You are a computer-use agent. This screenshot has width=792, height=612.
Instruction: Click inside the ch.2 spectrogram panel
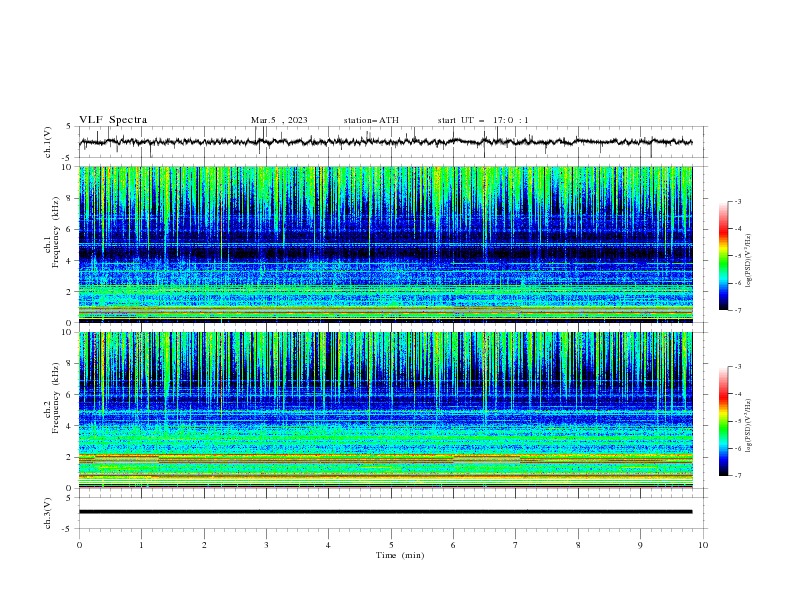pos(385,410)
